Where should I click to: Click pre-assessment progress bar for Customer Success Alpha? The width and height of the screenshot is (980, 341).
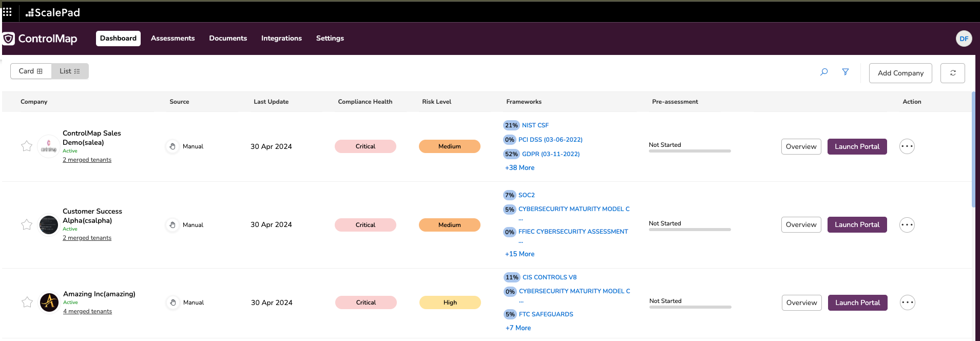pyautogui.click(x=689, y=230)
